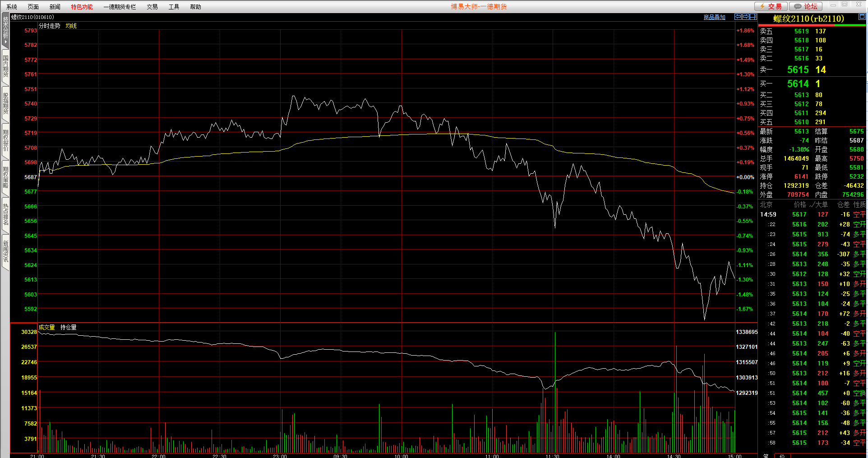The width and height of the screenshot is (868, 458).
Task: Click the left arrow previous-contract icon
Action: (x=738, y=17)
